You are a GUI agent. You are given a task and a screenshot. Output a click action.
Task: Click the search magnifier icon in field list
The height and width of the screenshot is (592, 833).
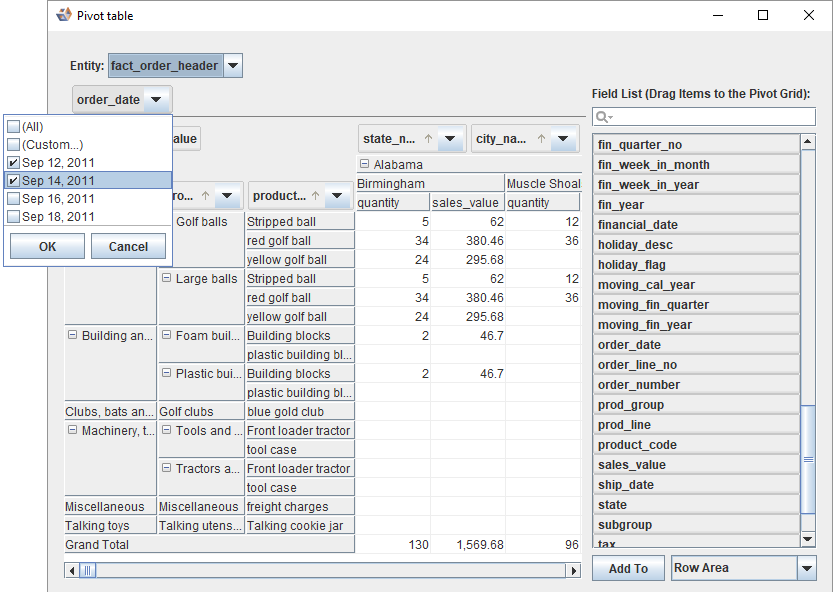pyautogui.click(x=604, y=118)
